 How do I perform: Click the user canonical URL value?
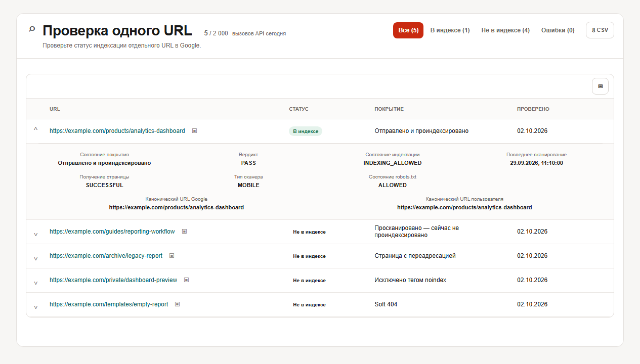(464, 207)
